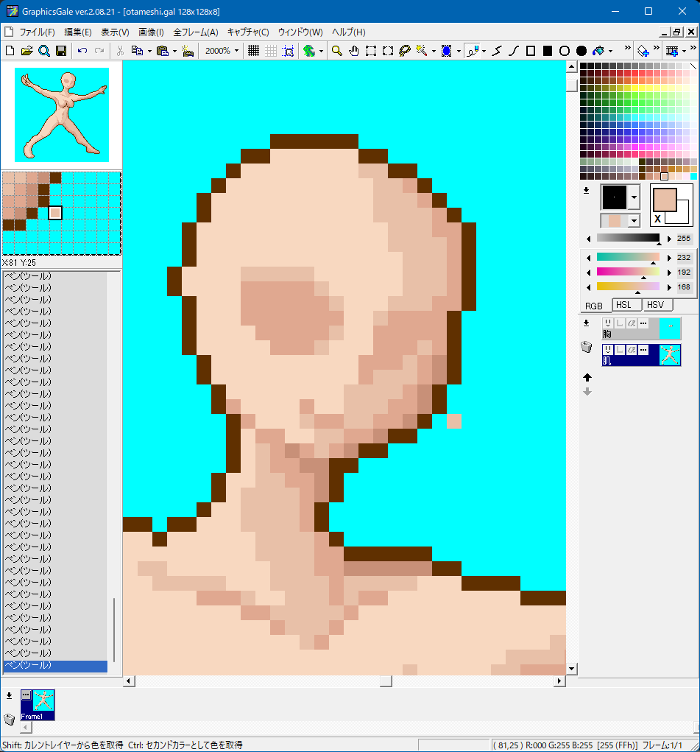Screen dimensions: 700x752
Task: Toggle alpha channel on the 肌 layer
Action: coord(632,350)
